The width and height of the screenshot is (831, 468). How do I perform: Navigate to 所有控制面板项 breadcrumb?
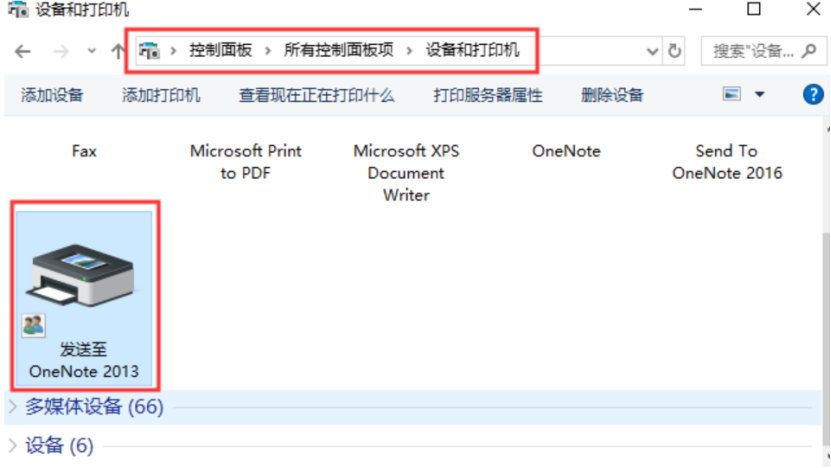(339, 50)
